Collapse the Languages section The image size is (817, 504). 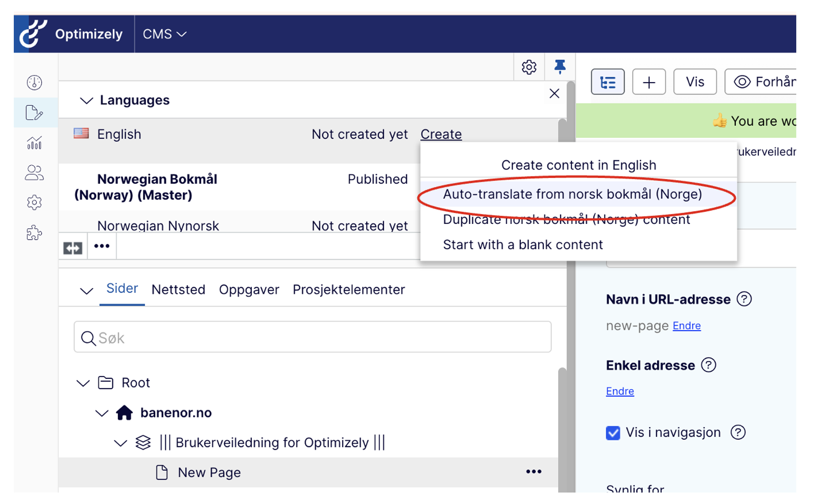[86, 100]
